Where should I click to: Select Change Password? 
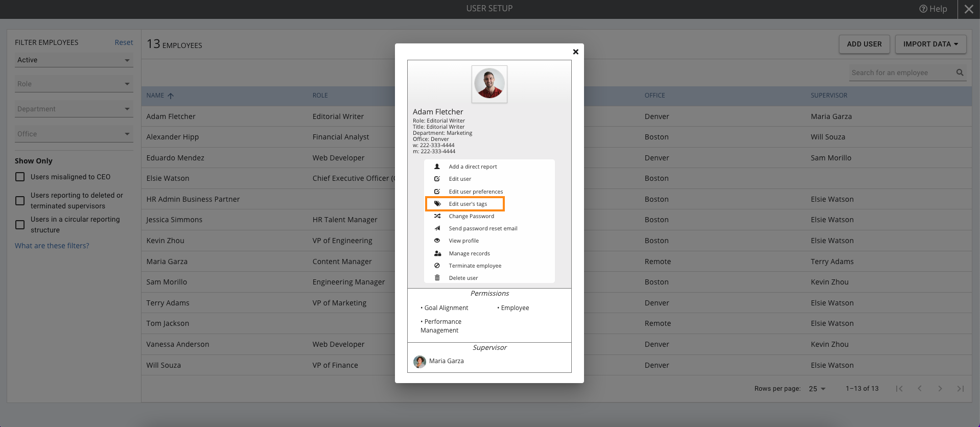point(471,216)
